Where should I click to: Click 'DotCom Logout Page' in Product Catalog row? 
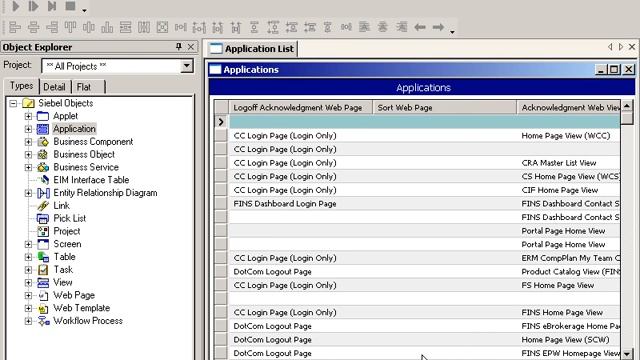pos(300,272)
